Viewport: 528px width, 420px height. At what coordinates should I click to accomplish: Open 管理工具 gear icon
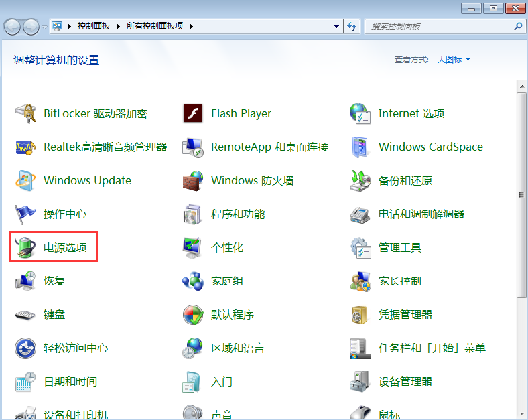tap(360, 248)
